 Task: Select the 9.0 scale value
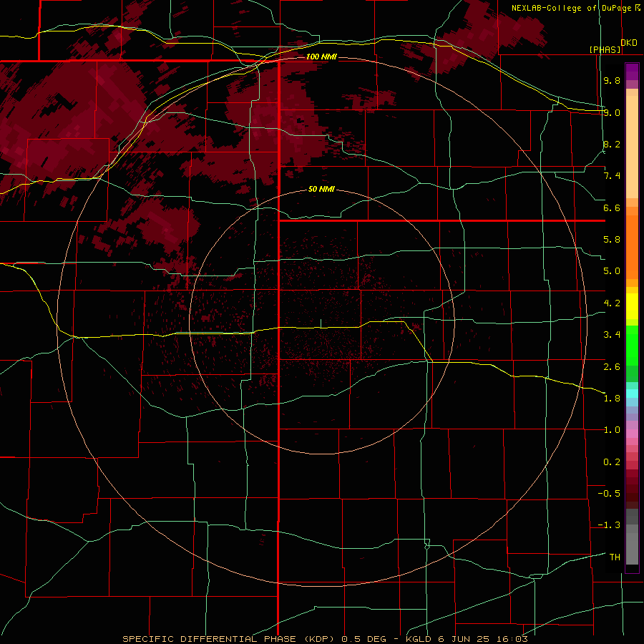coord(612,112)
